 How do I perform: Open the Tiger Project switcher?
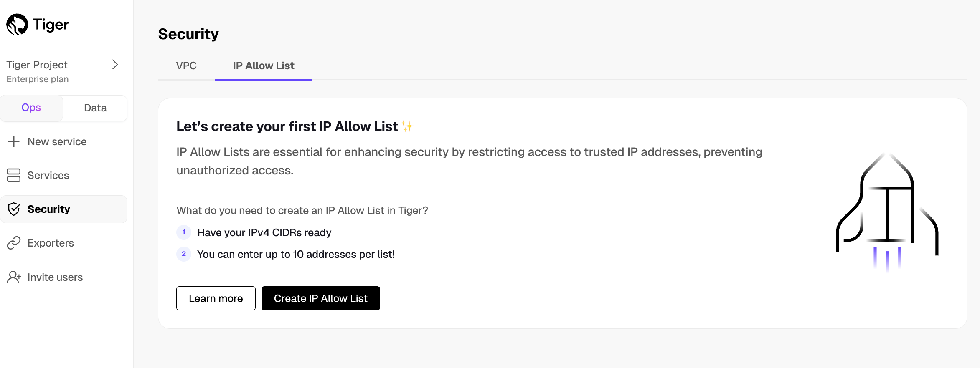click(x=37, y=65)
